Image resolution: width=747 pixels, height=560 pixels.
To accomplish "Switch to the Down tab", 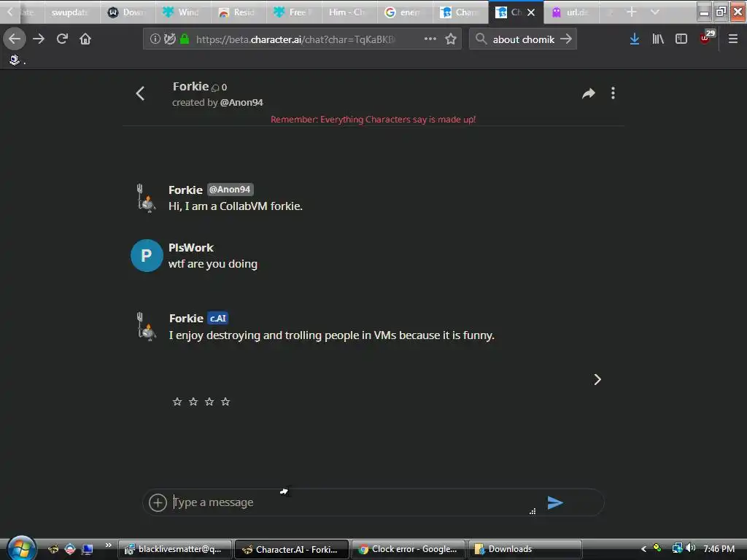I will pyautogui.click(x=127, y=12).
